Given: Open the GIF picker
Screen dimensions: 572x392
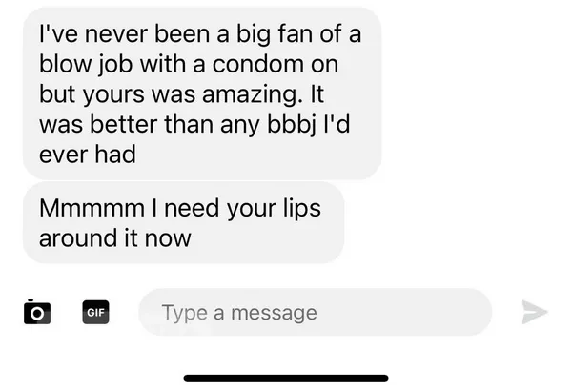Looking at the screenshot, I should tap(95, 312).
